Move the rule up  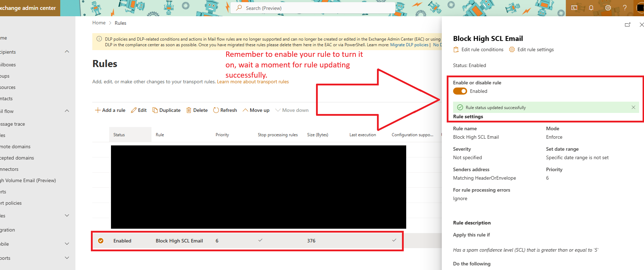(256, 110)
